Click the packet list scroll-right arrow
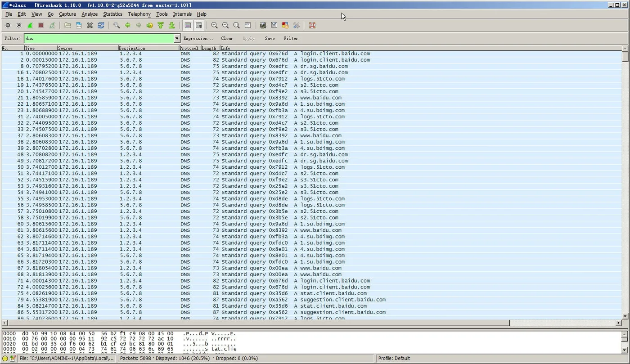 click(619, 323)
